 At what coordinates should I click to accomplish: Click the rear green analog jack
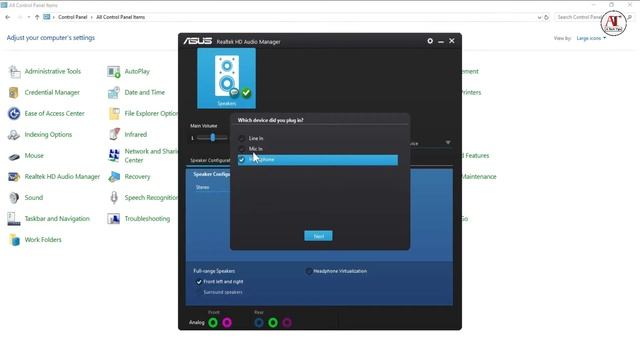[x=273, y=323]
